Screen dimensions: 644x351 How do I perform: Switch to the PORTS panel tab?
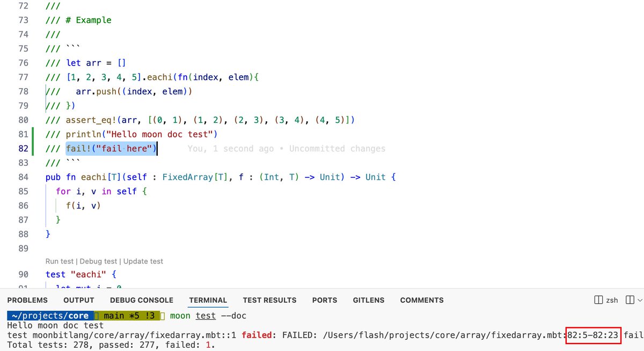(325, 300)
